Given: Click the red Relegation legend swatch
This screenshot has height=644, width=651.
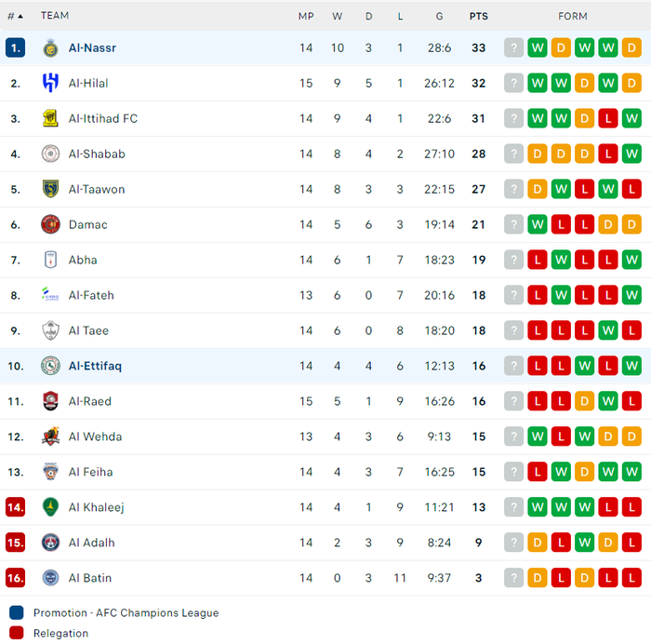Looking at the screenshot, I should click(x=17, y=633).
